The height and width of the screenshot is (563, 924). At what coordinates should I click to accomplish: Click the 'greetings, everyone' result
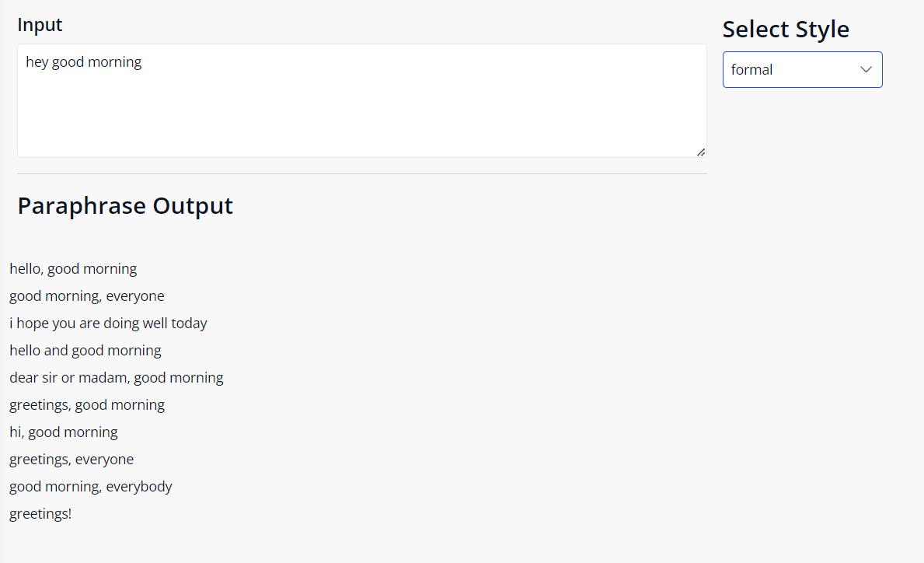pyautogui.click(x=71, y=459)
